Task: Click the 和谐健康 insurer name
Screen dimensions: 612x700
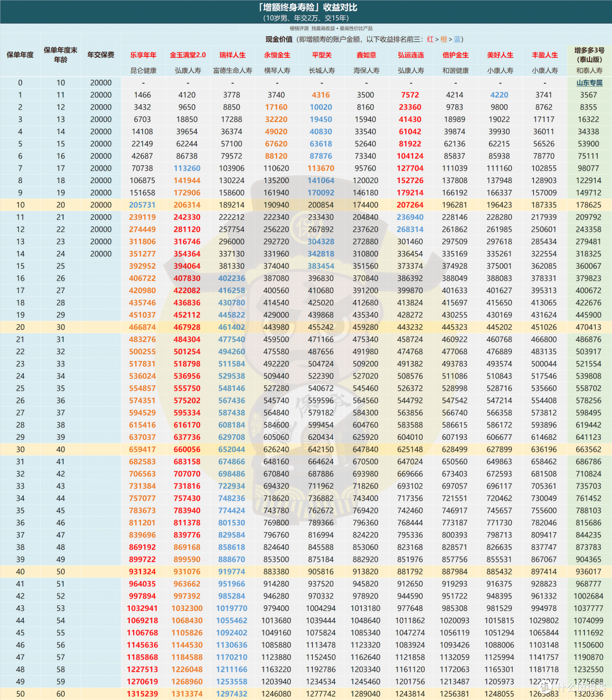Action: (x=455, y=71)
